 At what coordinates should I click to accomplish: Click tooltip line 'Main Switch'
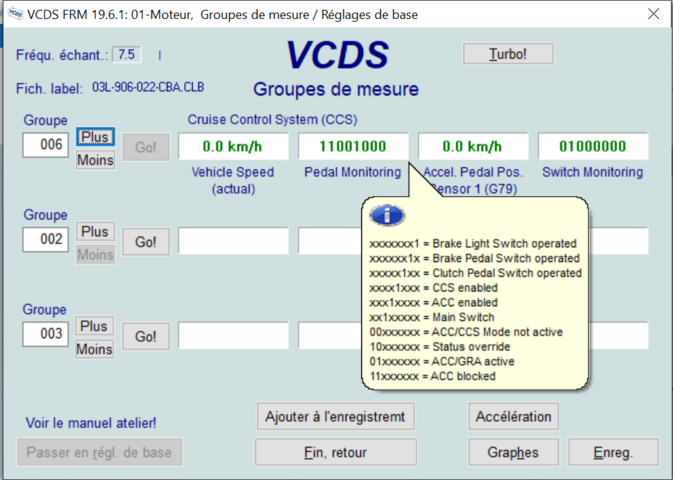click(x=432, y=317)
